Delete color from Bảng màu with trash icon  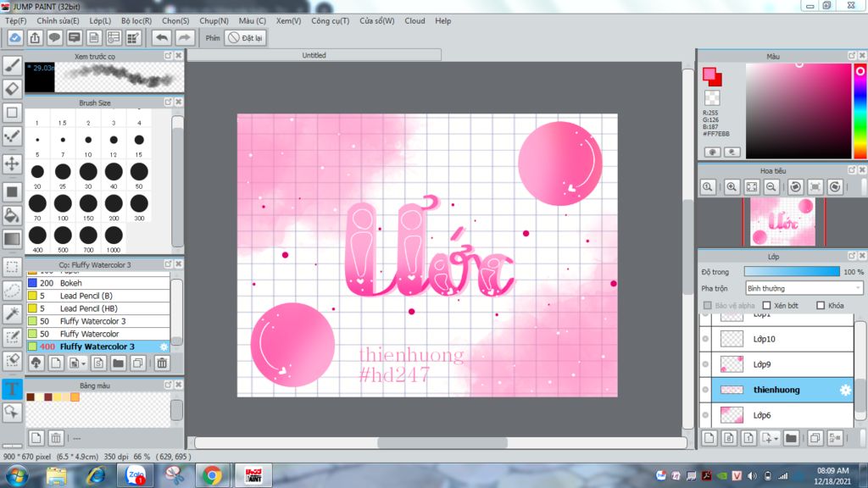56,438
